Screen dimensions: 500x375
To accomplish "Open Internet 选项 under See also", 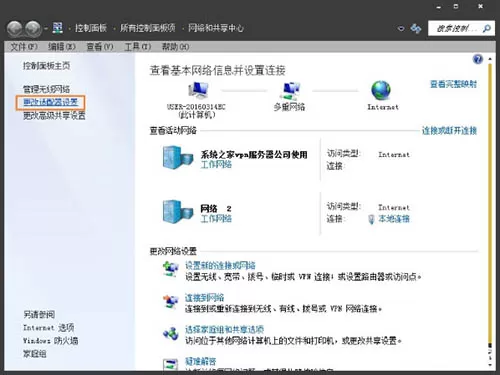I will [49, 328].
